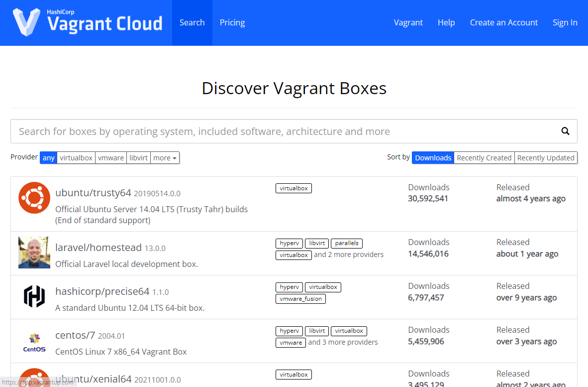
Task: Expand the 'more' providers dropdown
Action: (x=165, y=158)
